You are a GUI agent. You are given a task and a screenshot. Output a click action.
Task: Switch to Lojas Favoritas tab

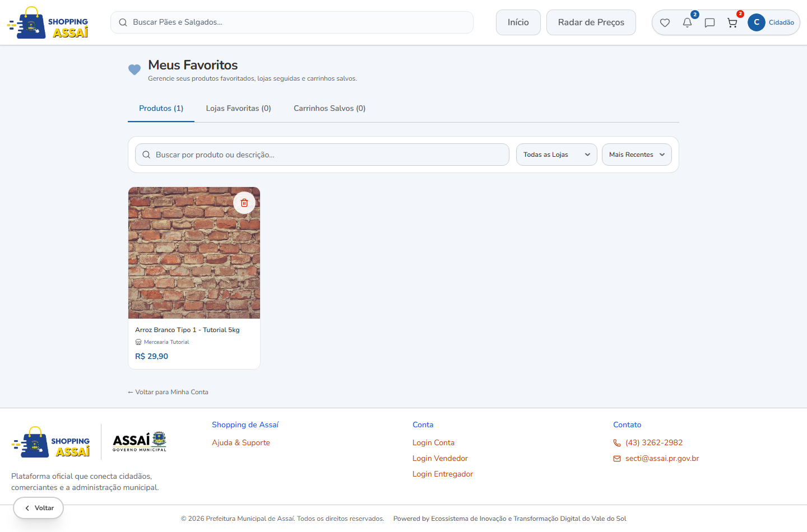(x=238, y=109)
